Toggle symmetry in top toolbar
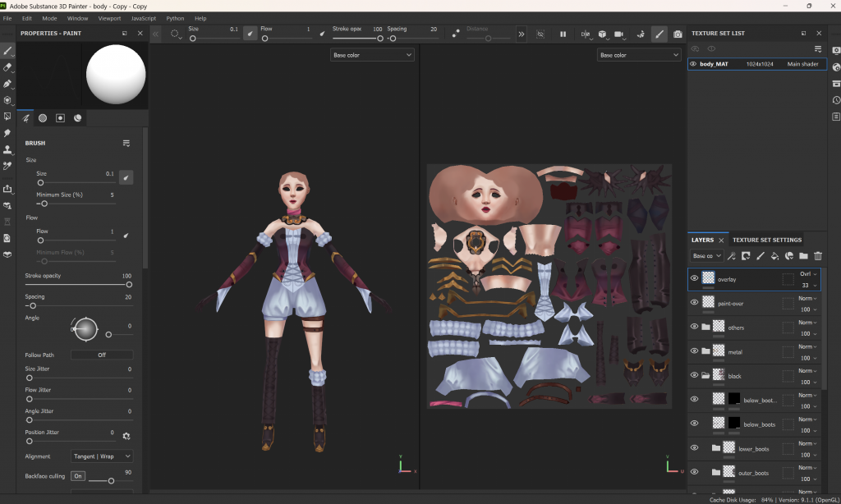This screenshot has width=841, height=504. click(585, 34)
